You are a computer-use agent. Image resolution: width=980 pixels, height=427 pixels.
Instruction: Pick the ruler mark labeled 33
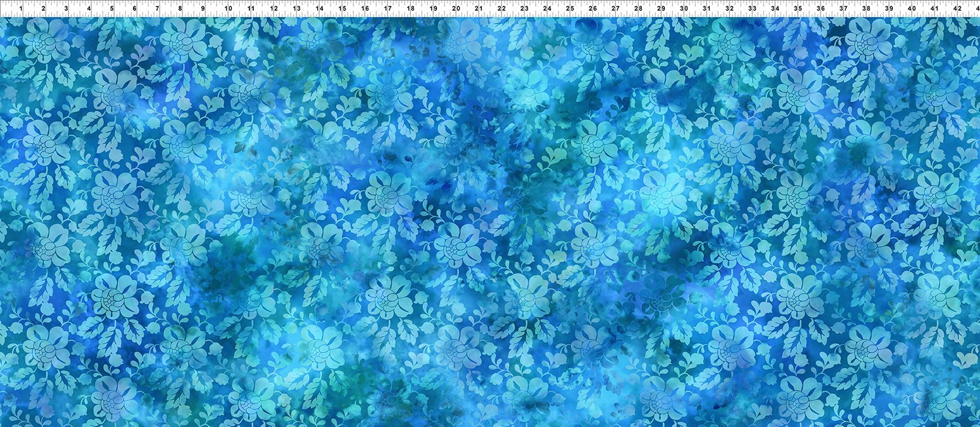click(752, 9)
